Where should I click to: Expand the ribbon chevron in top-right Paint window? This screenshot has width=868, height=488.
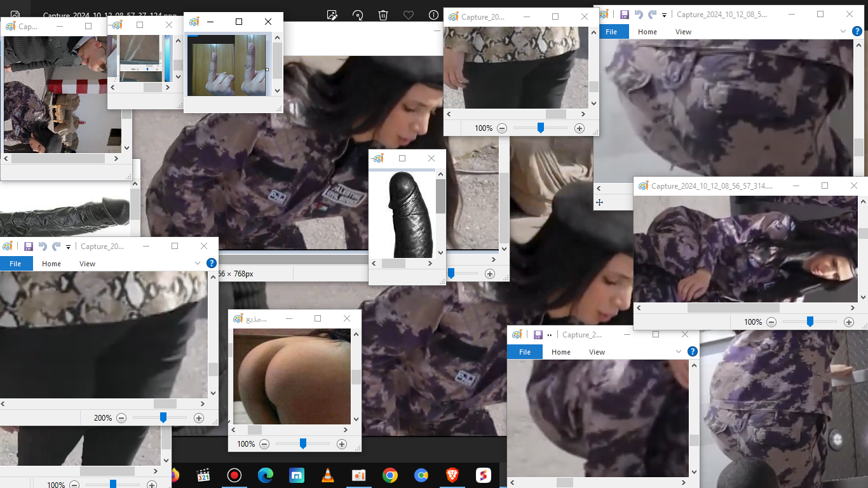click(844, 31)
